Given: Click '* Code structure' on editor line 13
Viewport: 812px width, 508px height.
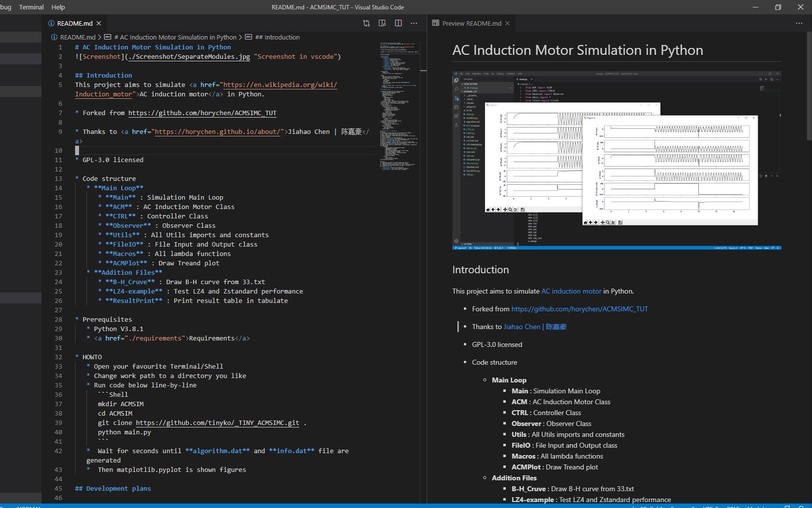Looking at the screenshot, I should 105,178.
